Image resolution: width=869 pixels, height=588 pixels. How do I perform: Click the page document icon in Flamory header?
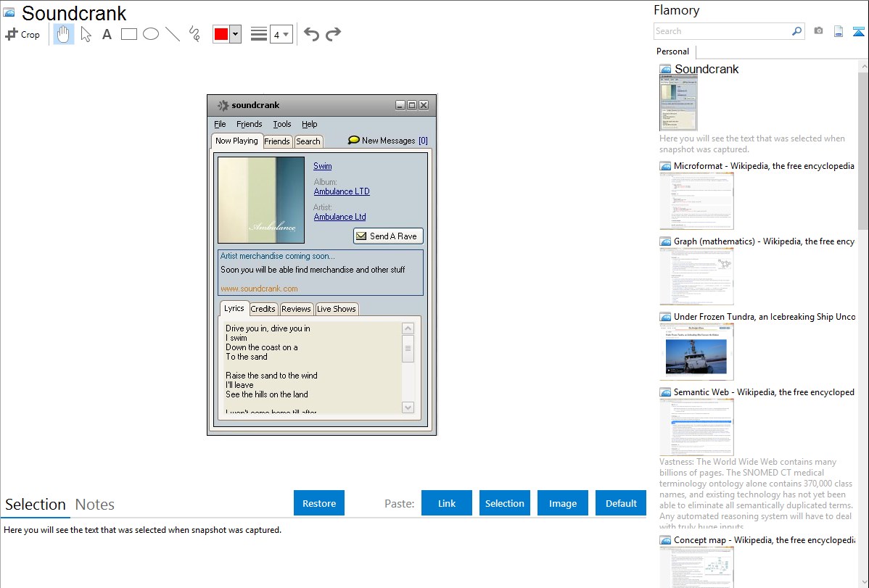pyautogui.click(x=839, y=31)
